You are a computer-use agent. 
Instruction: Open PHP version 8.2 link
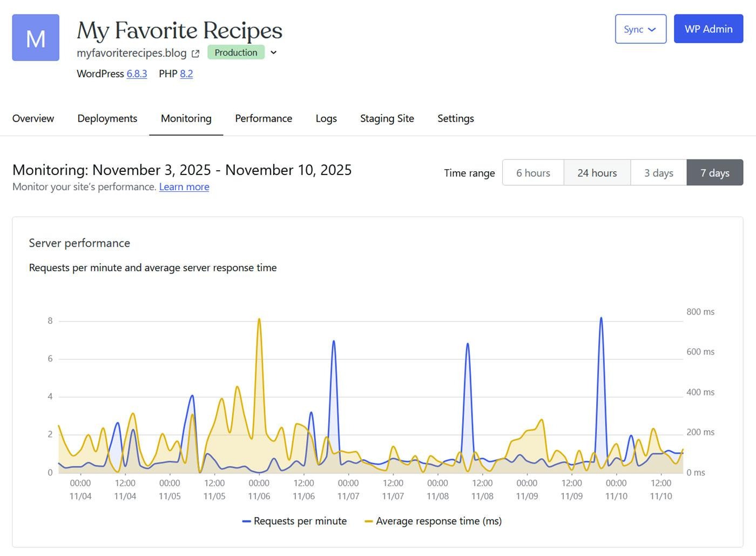(x=186, y=73)
